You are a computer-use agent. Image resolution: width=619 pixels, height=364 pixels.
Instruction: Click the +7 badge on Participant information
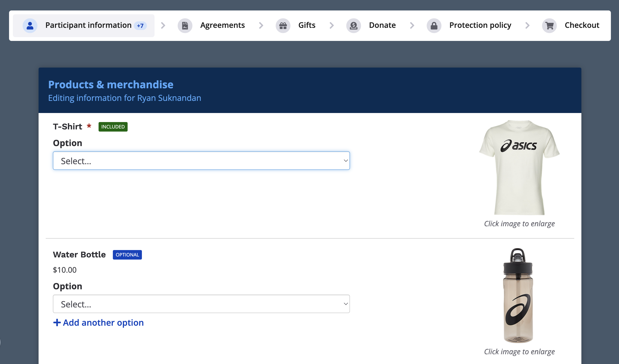pyautogui.click(x=140, y=26)
